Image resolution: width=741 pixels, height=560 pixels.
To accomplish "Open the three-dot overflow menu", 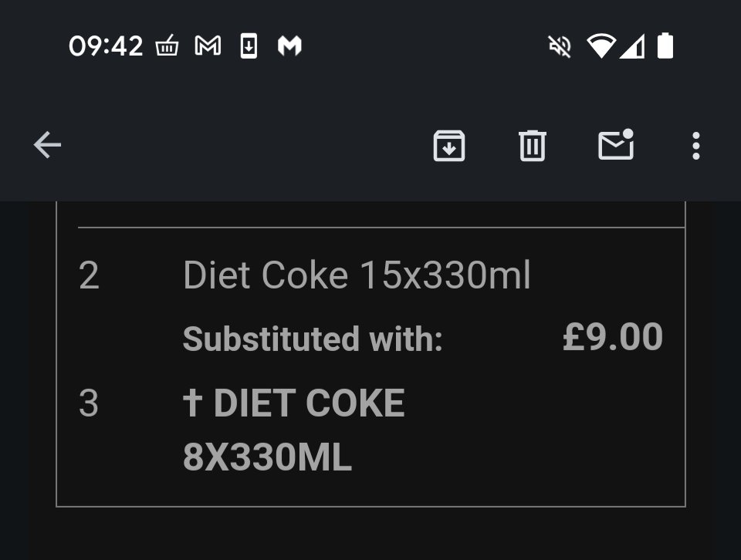I will click(x=695, y=146).
